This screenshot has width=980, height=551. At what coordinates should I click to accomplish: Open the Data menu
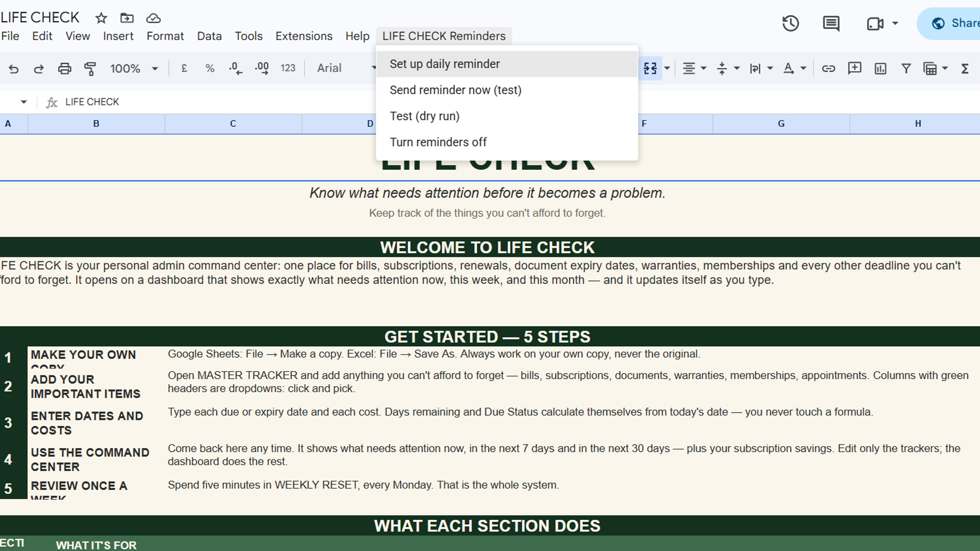click(209, 36)
